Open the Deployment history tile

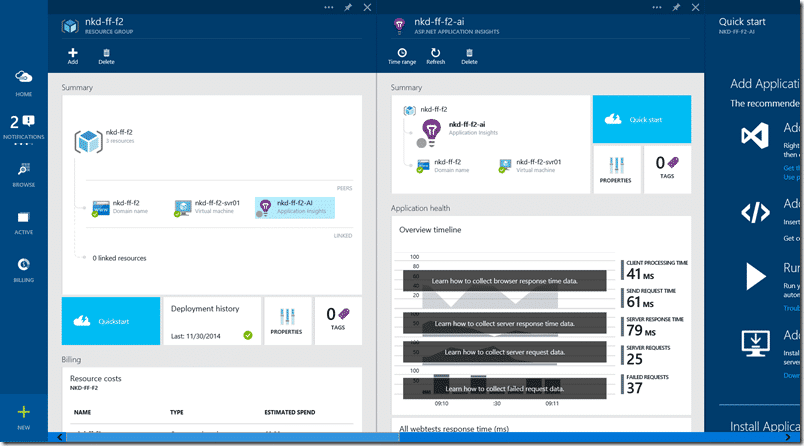click(212, 321)
